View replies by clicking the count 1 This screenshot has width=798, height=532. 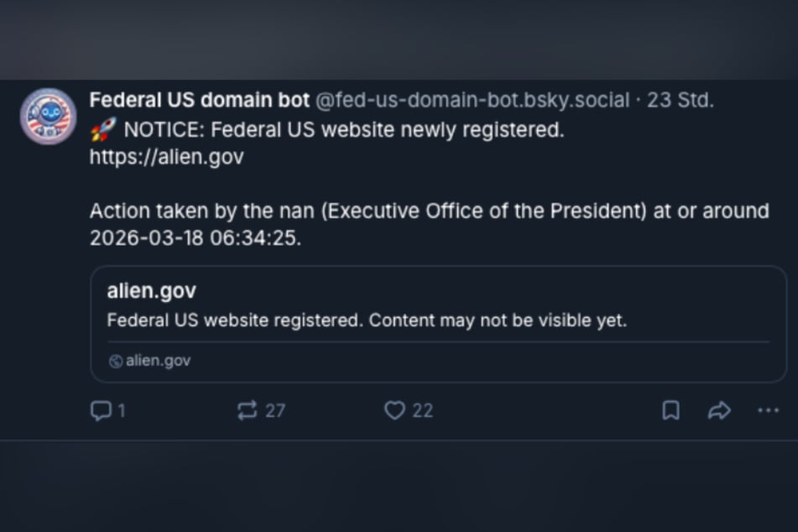[121, 410]
